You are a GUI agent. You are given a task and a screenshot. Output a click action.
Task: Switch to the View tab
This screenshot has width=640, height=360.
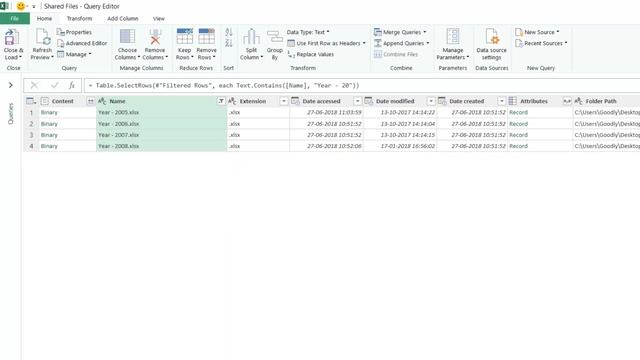[159, 18]
